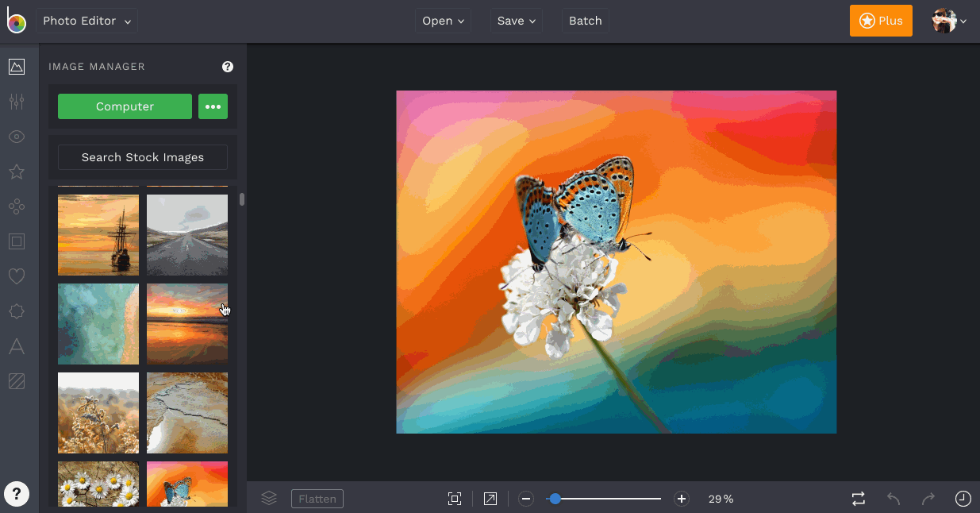Open the Textures panel icon
Screen dimensions: 980x513
tap(17, 381)
